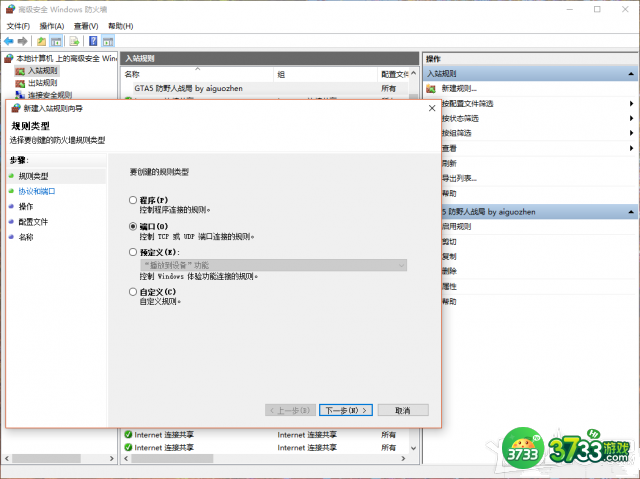The image size is (640, 479).
Task: Click 启用规则 action
Action: [x=457, y=226]
